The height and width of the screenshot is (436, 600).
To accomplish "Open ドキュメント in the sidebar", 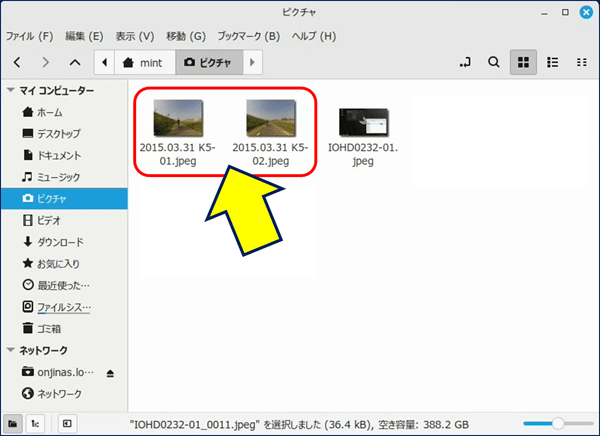I will [x=64, y=155].
